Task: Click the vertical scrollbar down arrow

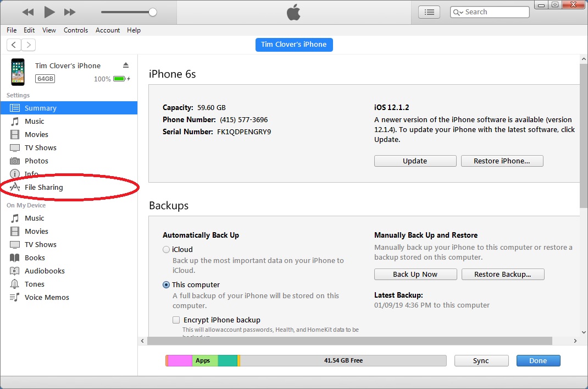Action: click(584, 332)
